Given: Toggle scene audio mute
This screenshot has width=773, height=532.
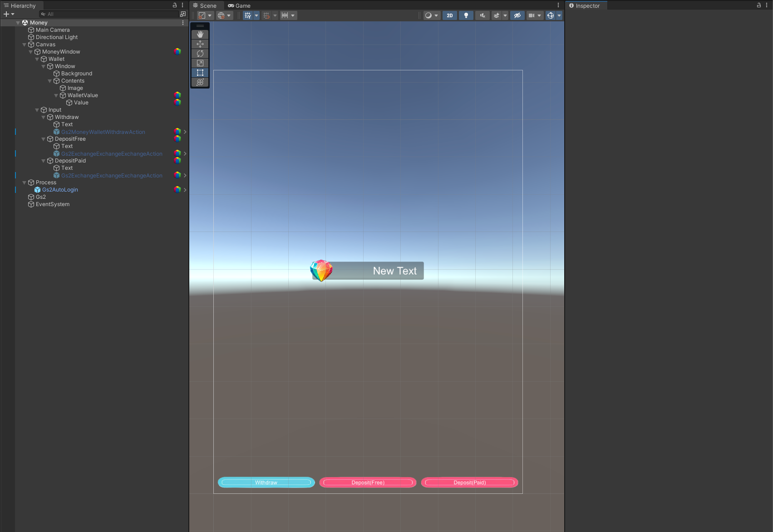Looking at the screenshot, I should pyautogui.click(x=483, y=15).
